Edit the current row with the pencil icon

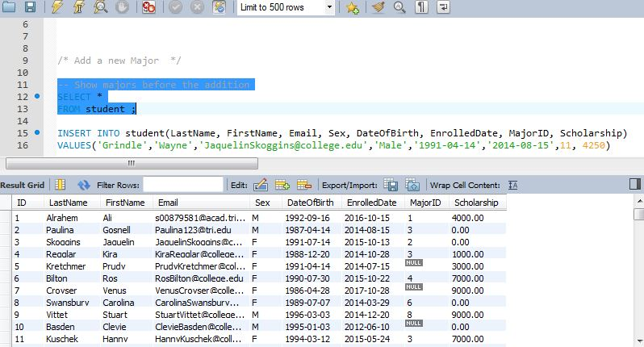(x=261, y=185)
